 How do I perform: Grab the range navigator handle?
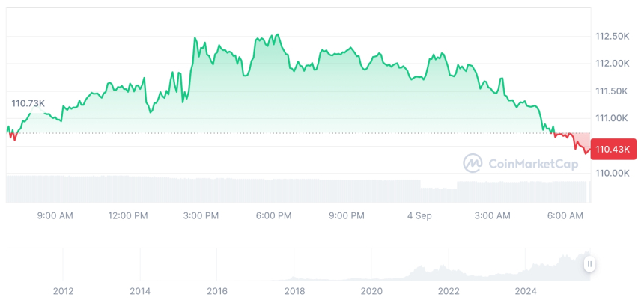(x=590, y=264)
